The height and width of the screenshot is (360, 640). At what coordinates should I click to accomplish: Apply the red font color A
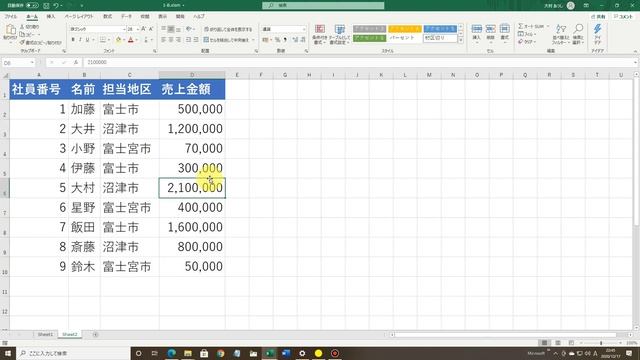point(131,40)
